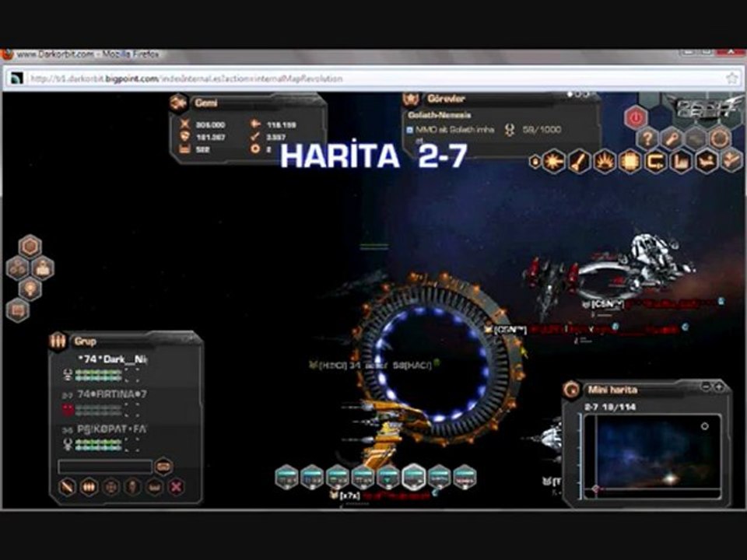This screenshot has height=560, width=747.
Task: Click the Gemi panel title label
Action: 205,103
